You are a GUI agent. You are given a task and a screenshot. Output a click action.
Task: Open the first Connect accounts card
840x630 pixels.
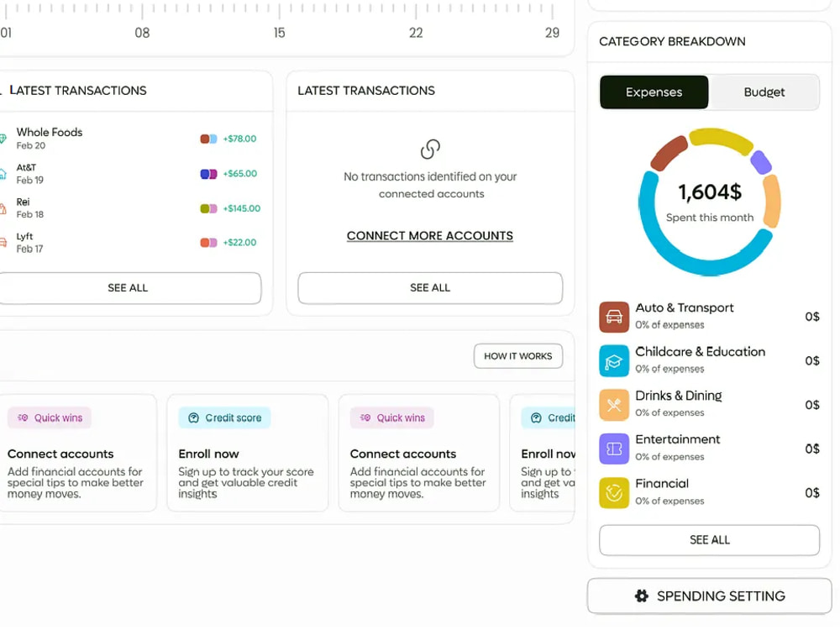pyautogui.click(x=77, y=454)
